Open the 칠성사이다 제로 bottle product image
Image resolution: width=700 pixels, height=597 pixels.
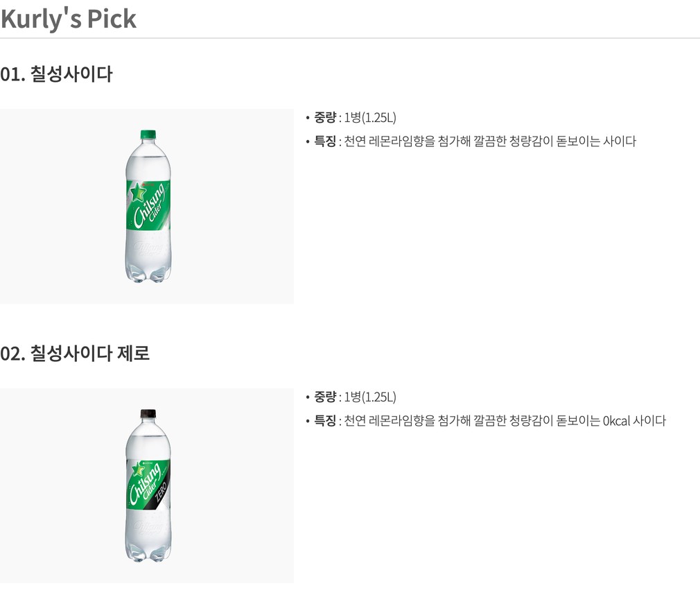147,485
